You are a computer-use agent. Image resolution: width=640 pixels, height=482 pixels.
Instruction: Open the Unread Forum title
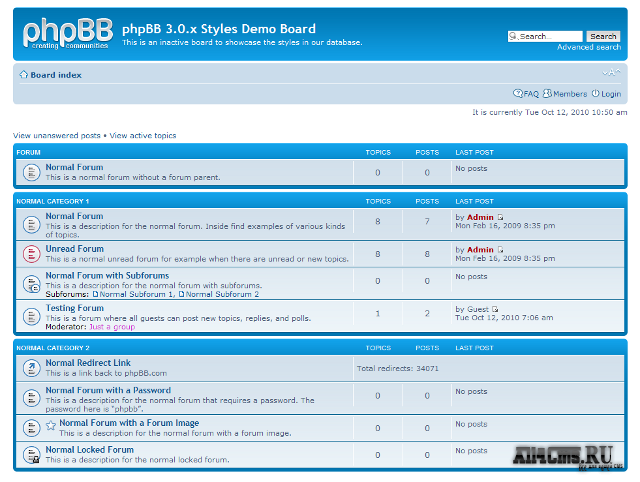coord(75,249)
